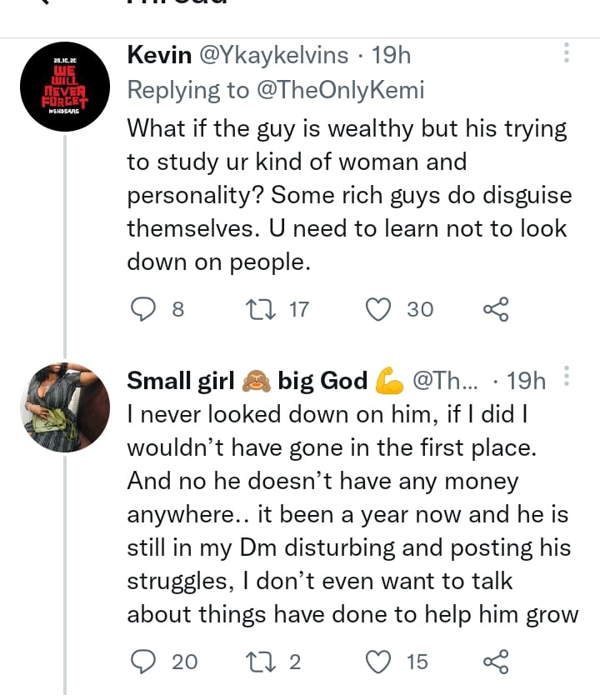Reply to Kevin's tweet
Viewport: 600px width, 700px height.
tap(146, 310)
